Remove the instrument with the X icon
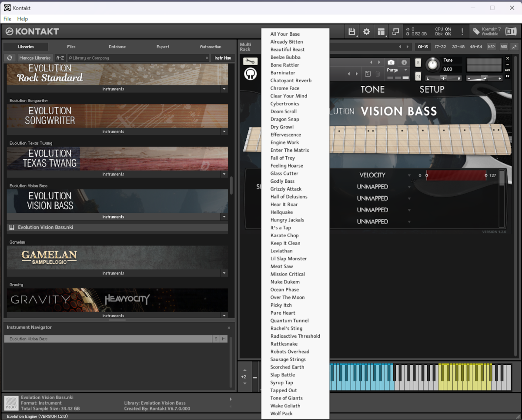522x420 pixels. 507,58
